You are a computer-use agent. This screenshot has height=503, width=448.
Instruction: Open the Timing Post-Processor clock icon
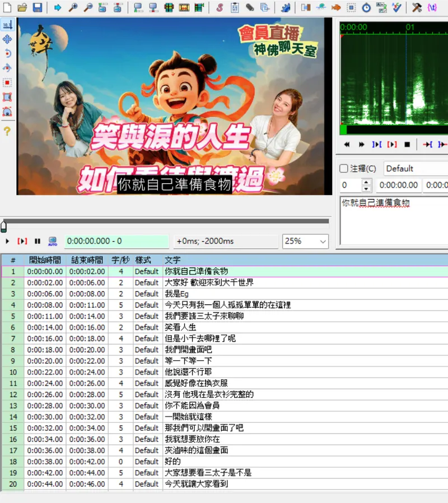click(x=366, y=7)
